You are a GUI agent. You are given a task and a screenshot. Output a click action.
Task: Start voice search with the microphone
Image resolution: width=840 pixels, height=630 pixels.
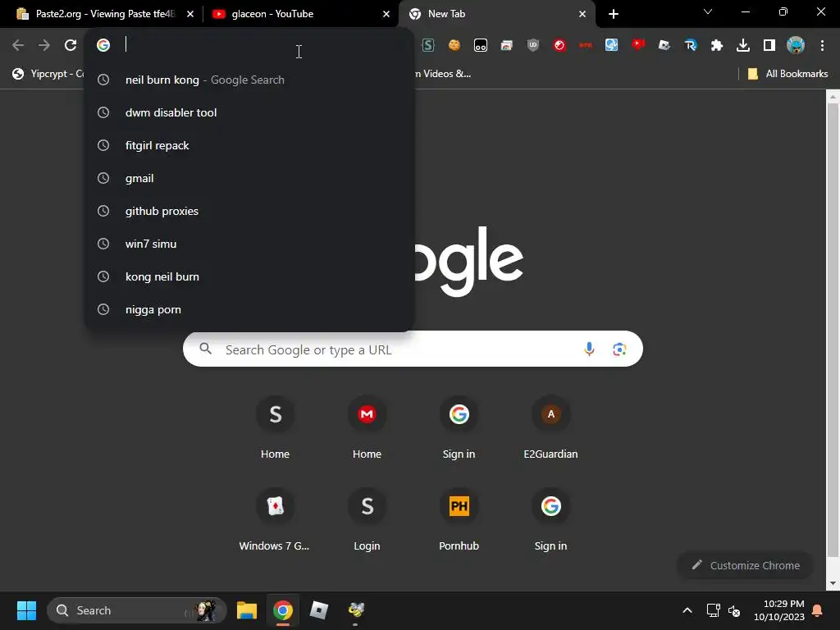pyautogui.click(x=589, y=349)
